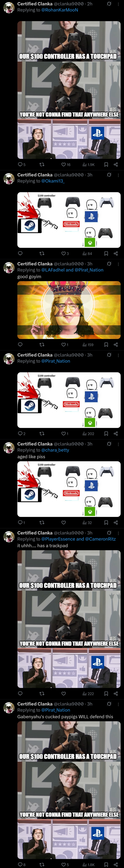Visit the @Okami13_ profile mention

click(x=53, y=181)
